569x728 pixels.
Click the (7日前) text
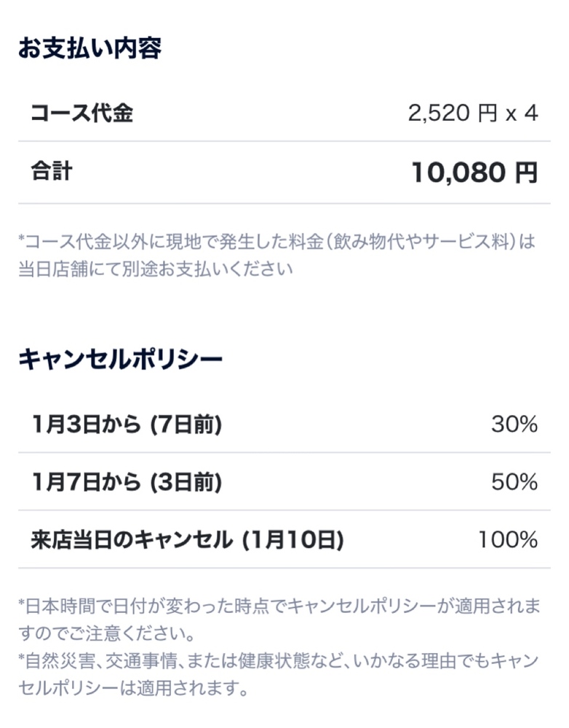click(x=185, y=424)
